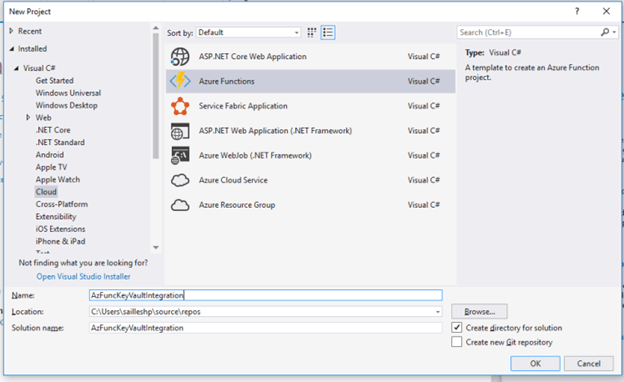This screenshot has width=624, height=382.
Task: Click the OK button
Action: pyautogui.click(x=535, y=363)
